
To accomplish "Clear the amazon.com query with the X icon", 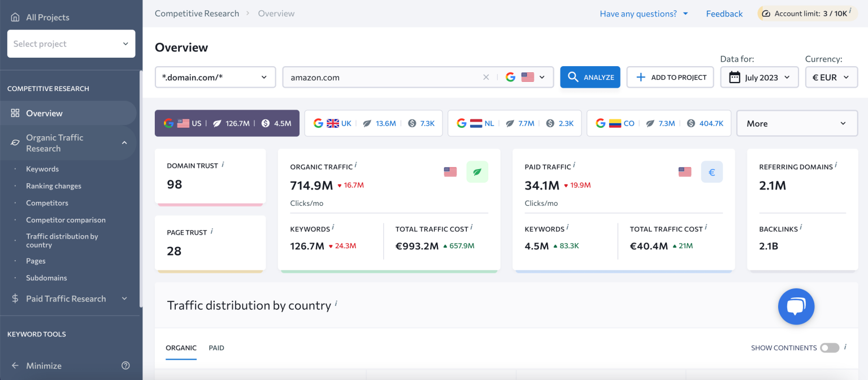I will tap(486, 77).
